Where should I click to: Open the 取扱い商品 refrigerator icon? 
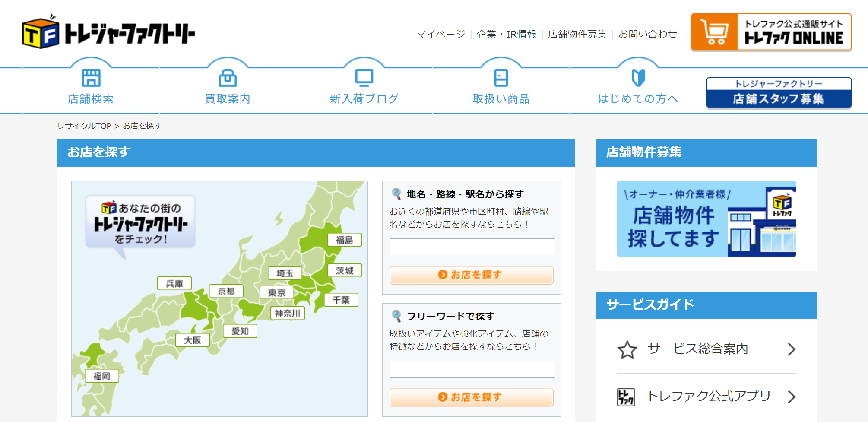[x=501, y=78]
